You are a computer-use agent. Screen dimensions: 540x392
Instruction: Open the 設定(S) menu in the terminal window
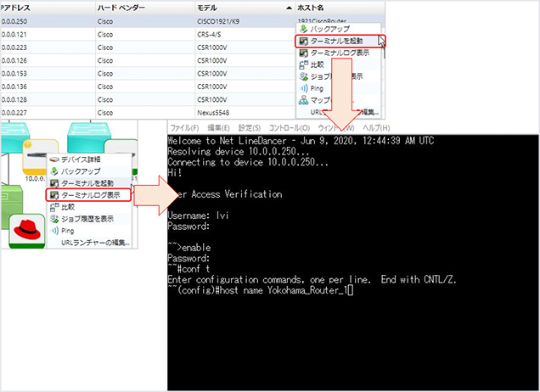point(250,128)
